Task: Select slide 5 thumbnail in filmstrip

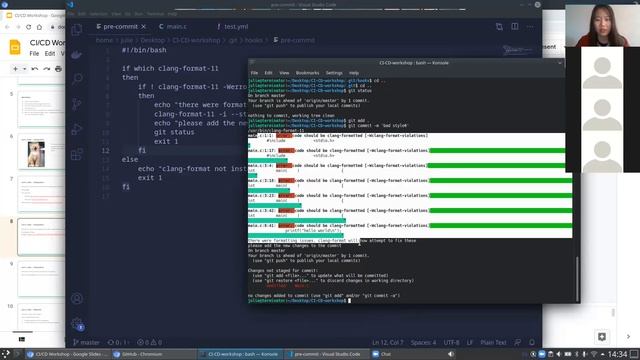Action: point(41,109)
